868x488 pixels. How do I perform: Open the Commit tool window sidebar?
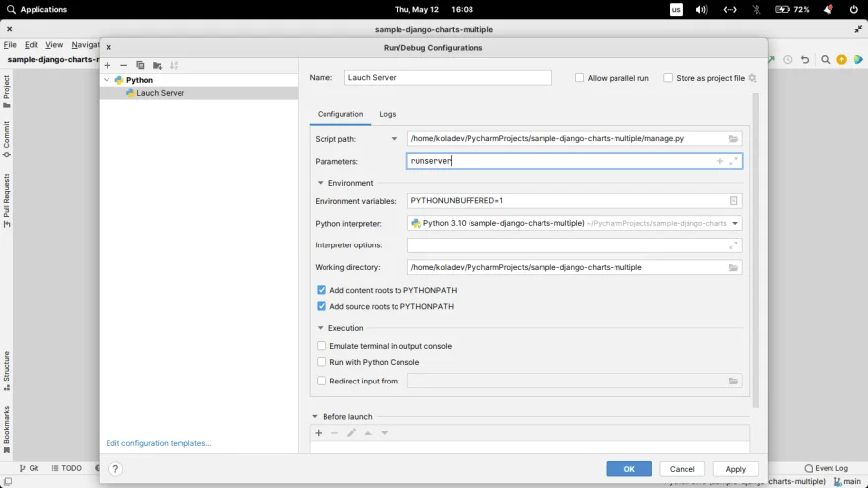coord(7,139)
